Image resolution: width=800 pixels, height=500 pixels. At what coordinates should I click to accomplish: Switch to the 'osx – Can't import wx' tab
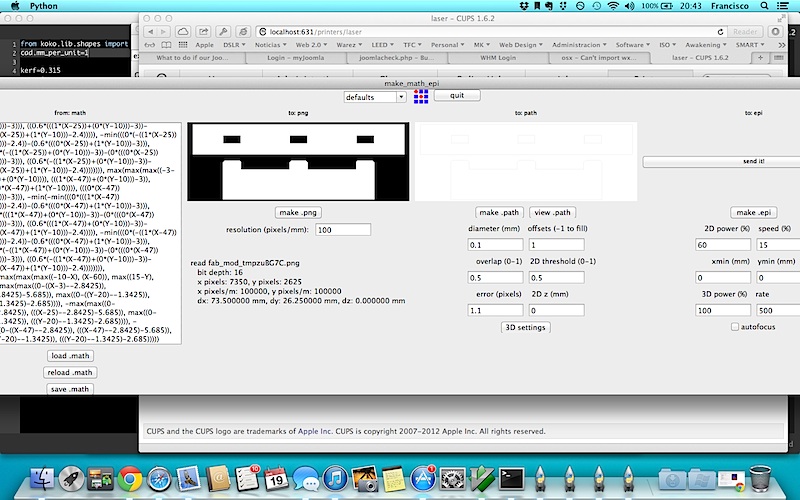599,58
